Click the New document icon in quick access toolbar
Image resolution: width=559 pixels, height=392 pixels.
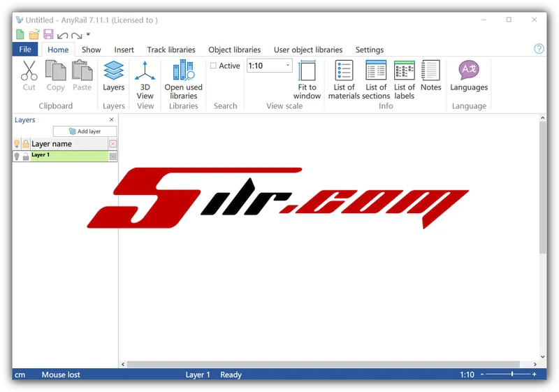tap(20, 34)
